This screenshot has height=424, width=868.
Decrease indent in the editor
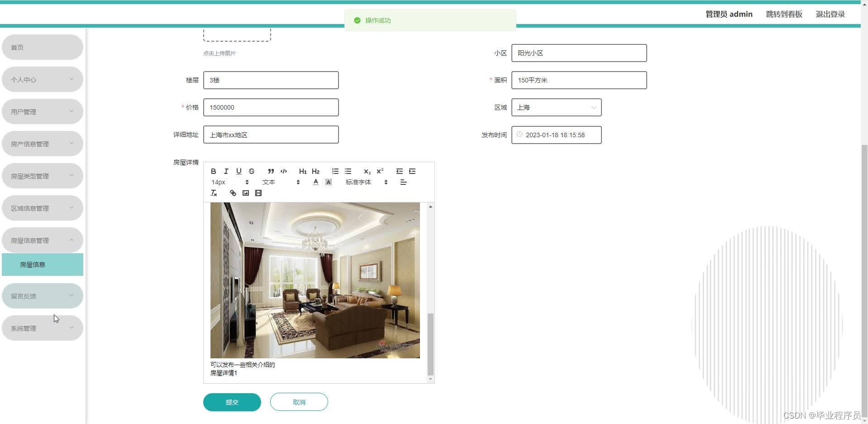pos(400,171)
